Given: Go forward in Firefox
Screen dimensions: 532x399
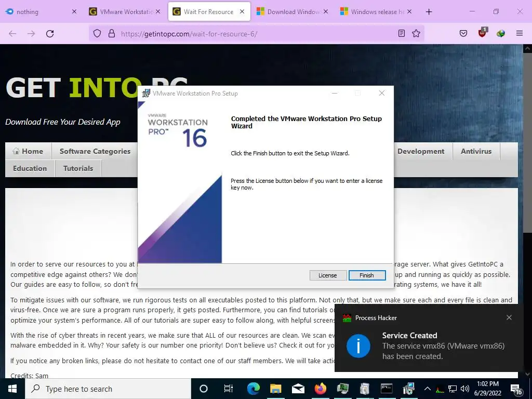Looking at the screenshot, I should pyautogui.click(x=31, y=34).
